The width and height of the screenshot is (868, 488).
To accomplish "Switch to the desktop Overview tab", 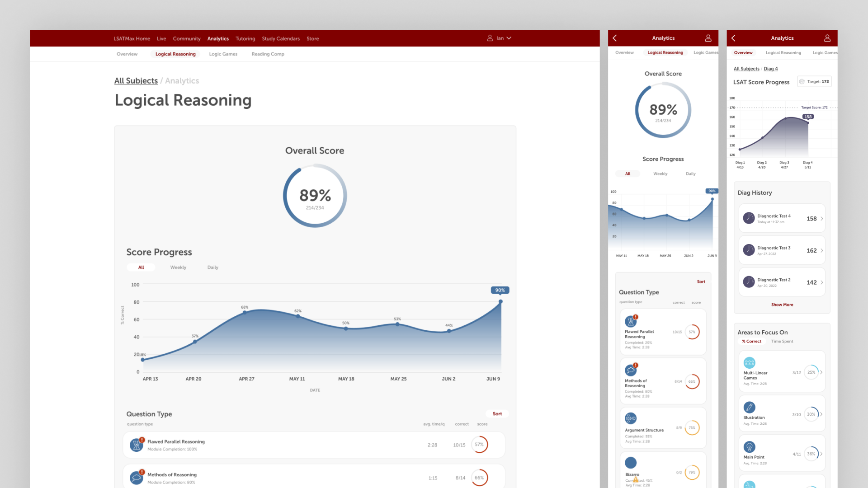I will pos(127,54).
